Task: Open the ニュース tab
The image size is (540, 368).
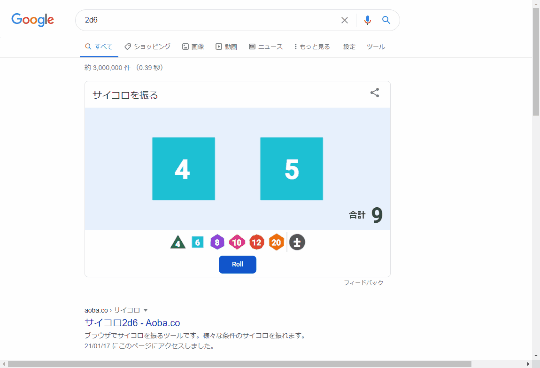Action: pyautogui.click(x=266, y=46)
